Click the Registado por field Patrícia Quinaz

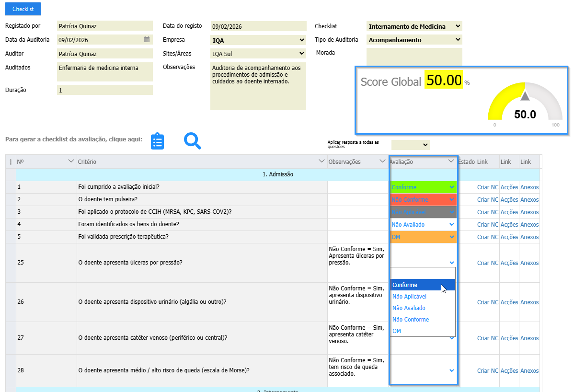click(x=105, y=26)
